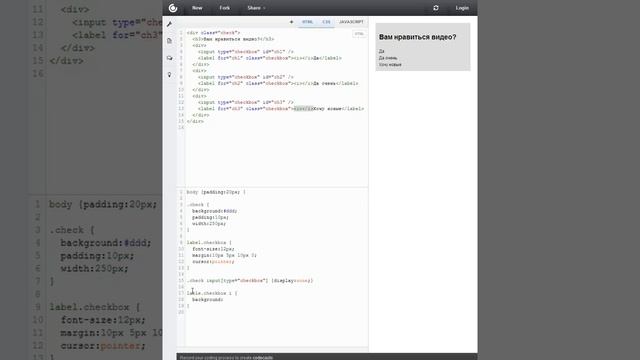Click the 'Вам нравиться видео?' heading

(418, 37)
